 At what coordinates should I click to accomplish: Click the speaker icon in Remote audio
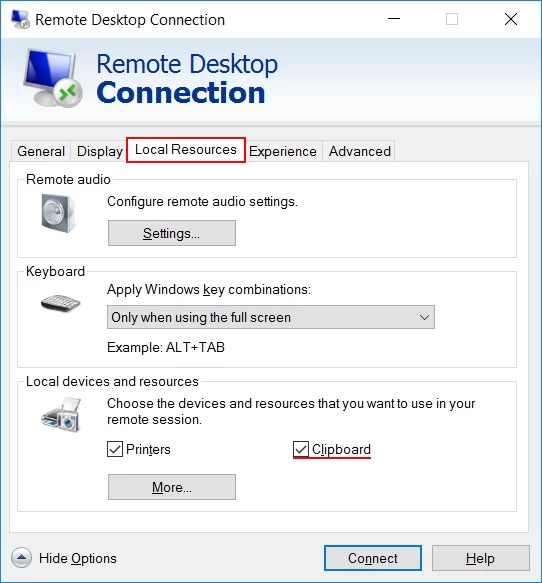point(58,213)
